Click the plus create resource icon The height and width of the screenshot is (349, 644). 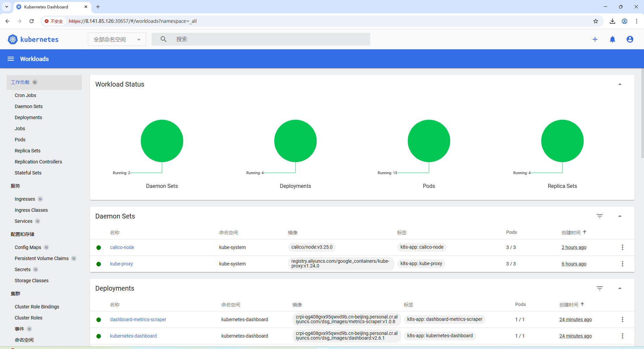pyautogui.click(x=595, y=39)
